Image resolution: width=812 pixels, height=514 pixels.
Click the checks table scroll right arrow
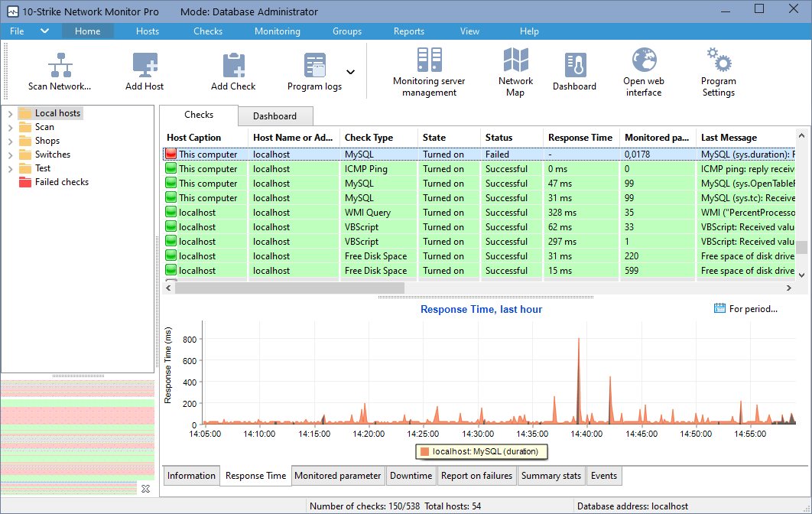click(x=789, y=288)
